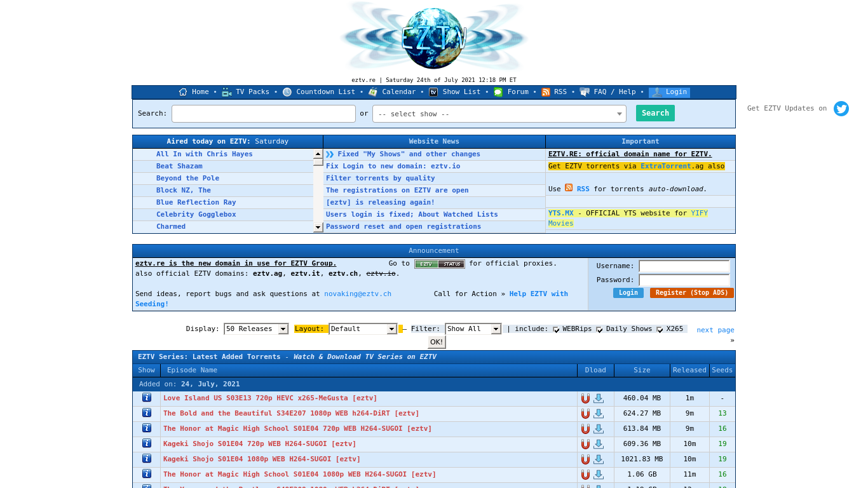Open Countdown List menu item
Viewport: 868px width, 488px height.
point(325,92)
